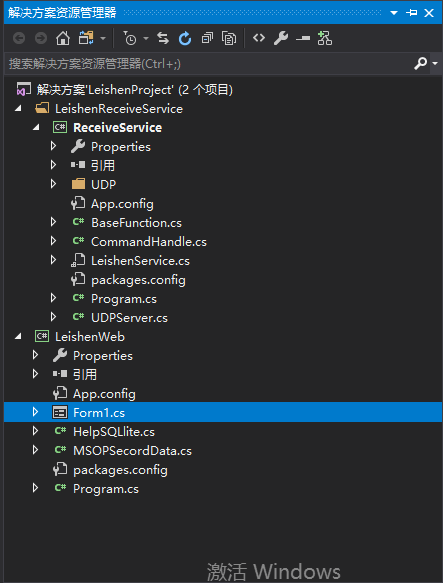The height and width of the screenshot is (583, 443).
Task: Click the Back navigation arrow icon
Action: 19,38
